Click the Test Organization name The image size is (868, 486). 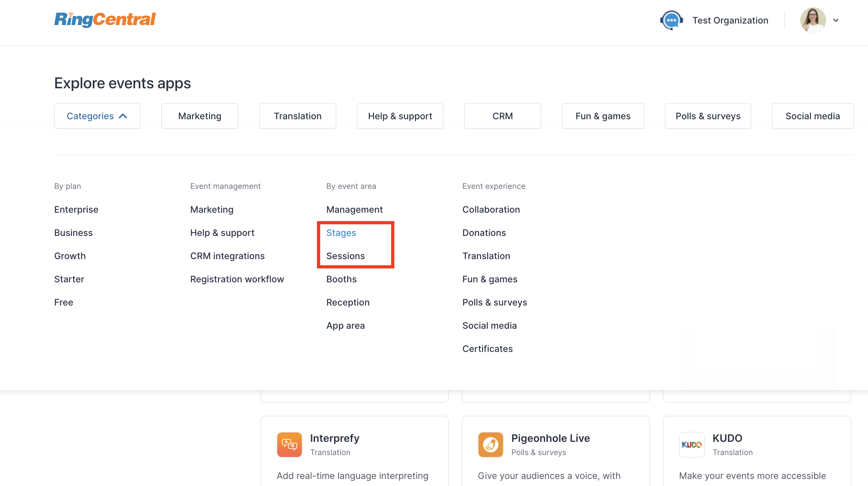click(730, 20)
